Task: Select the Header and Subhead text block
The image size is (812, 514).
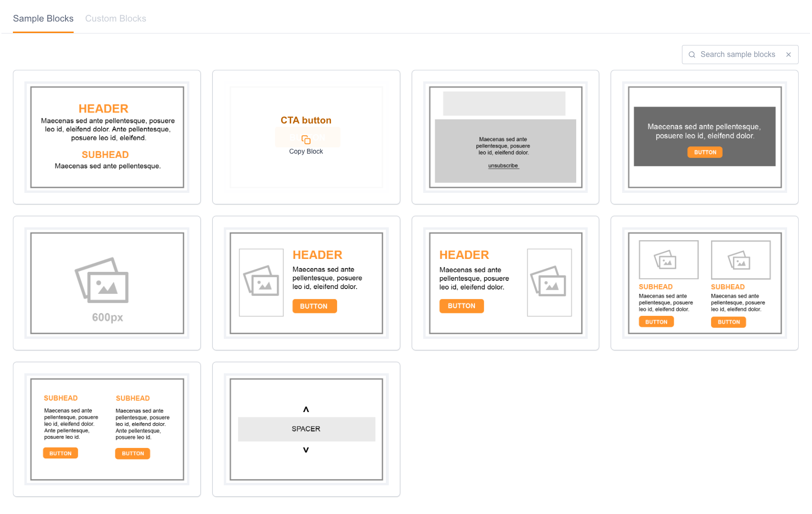Action: (x=107, y=137)
